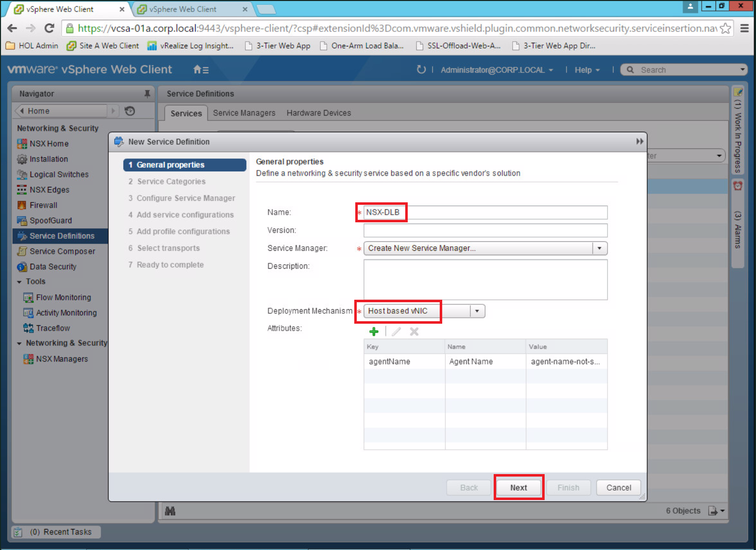
Task: Switch to Service Managers tab
Action: click(x=244, y=113)
